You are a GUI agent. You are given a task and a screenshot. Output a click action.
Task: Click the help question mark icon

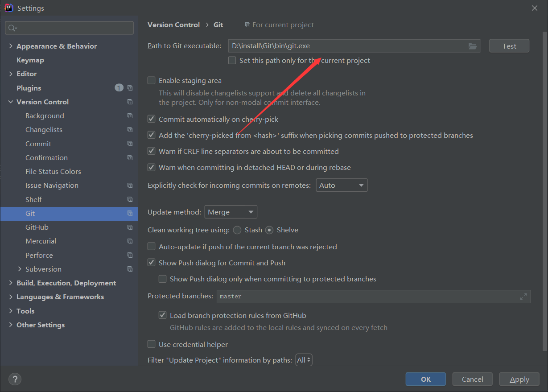[x=15, y=380]
